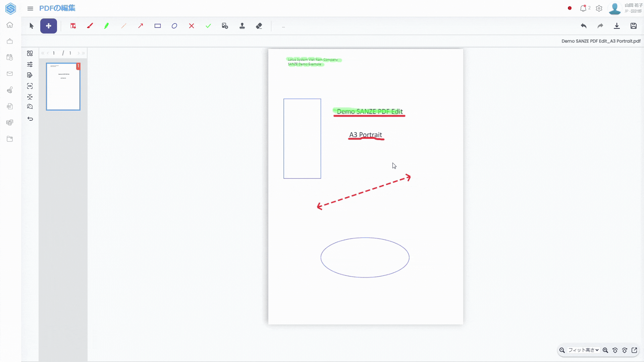644x362 pixels.
Task: Toggle the hamburger side menu
Action: click(x=30, y=8)
